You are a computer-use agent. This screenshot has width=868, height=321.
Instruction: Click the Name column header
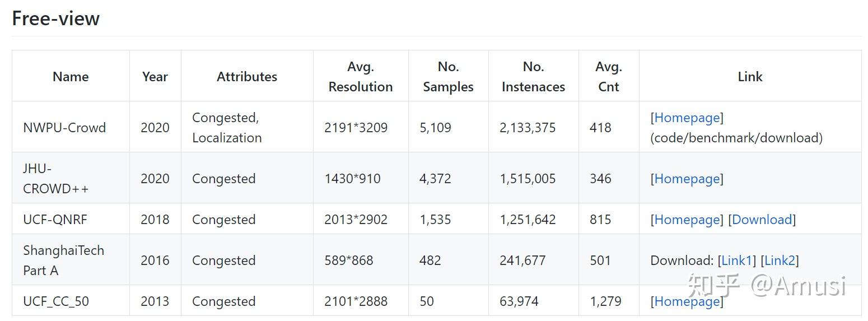[x=71, y=77]
